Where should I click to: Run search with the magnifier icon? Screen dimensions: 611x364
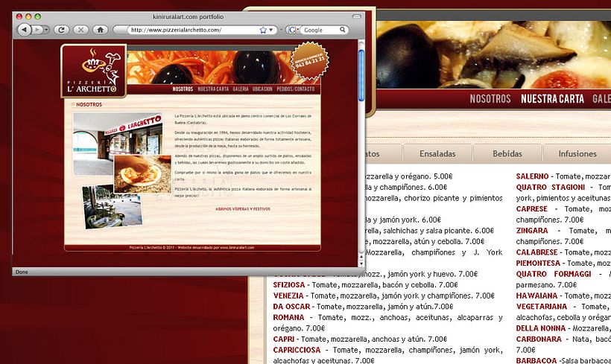(x=343, y=30)
